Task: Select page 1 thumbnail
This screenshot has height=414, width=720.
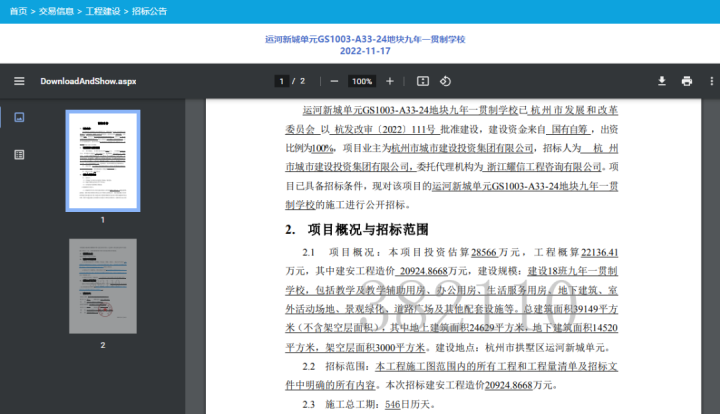Action: [103, 161]
